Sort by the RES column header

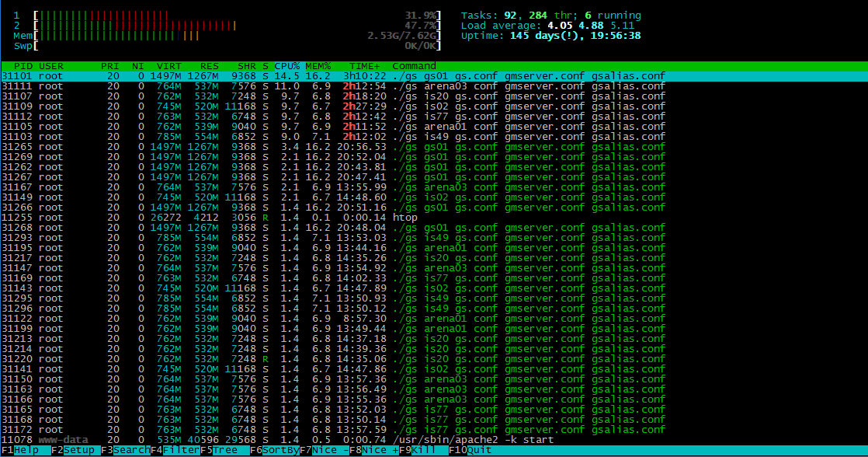(x=210, y=66)
